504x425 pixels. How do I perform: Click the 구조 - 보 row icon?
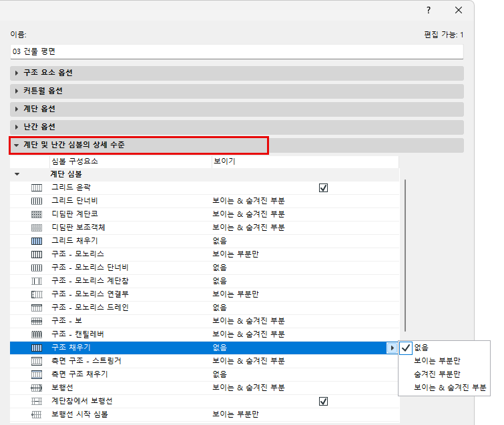click(x=37, y=321)
